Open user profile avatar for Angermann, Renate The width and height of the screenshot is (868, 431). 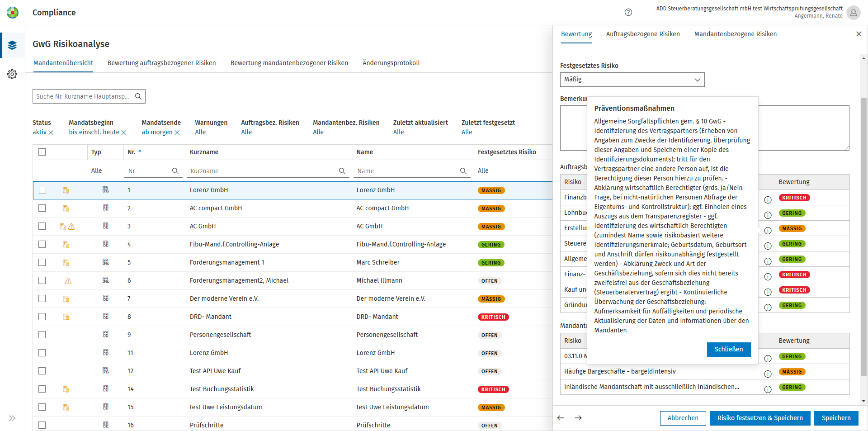click(854, 13)
